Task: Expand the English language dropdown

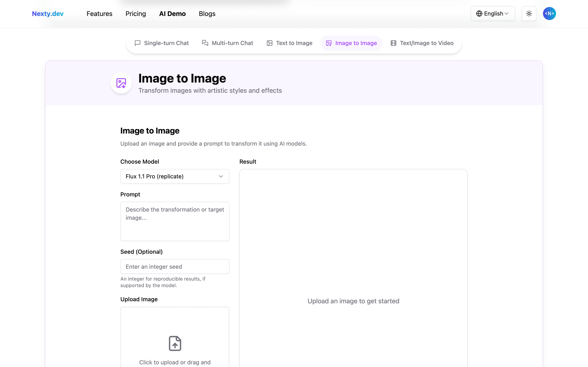Action: click(493, 14)
